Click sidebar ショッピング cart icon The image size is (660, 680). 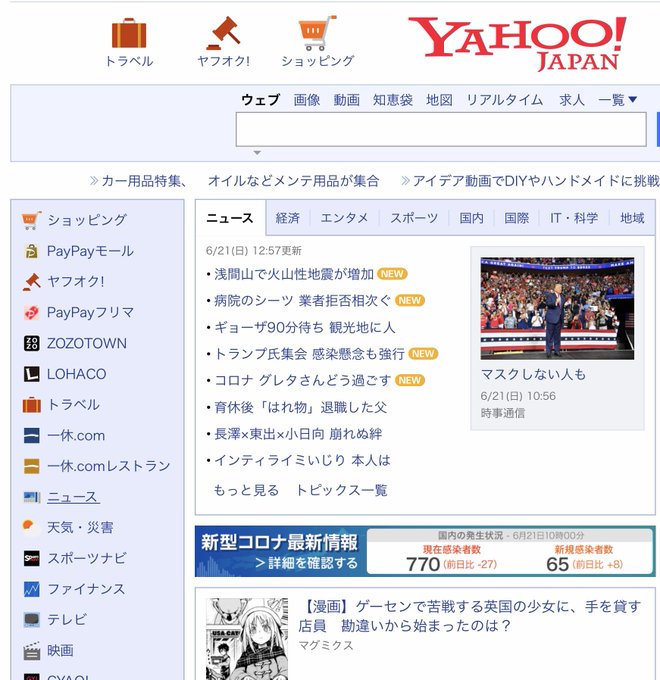click(x=32, y=220)
